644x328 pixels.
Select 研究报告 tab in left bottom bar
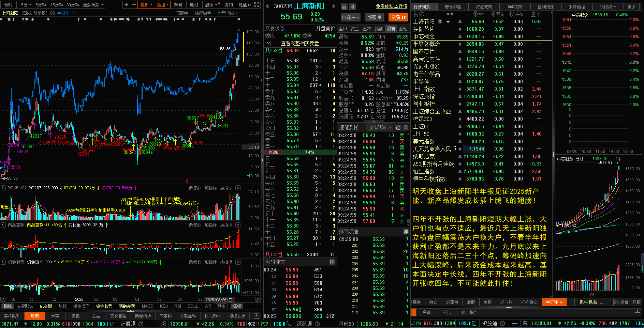click(x=118, y=316)
